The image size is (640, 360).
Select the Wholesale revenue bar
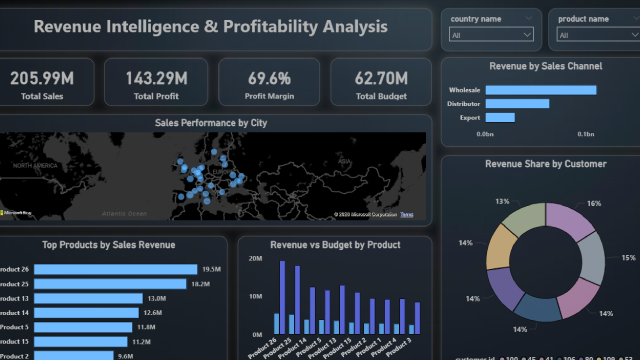[541, 90]
